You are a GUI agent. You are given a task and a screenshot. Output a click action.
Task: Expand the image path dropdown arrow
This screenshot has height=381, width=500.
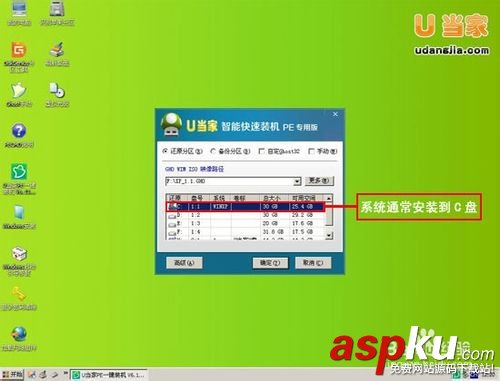pos(297,181)
